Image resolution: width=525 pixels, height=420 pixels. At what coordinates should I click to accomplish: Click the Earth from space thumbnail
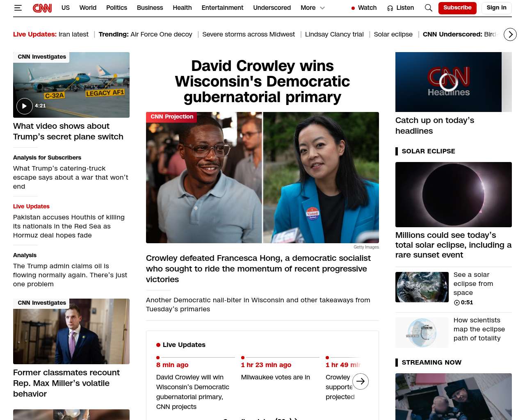(x=422, y=287)
